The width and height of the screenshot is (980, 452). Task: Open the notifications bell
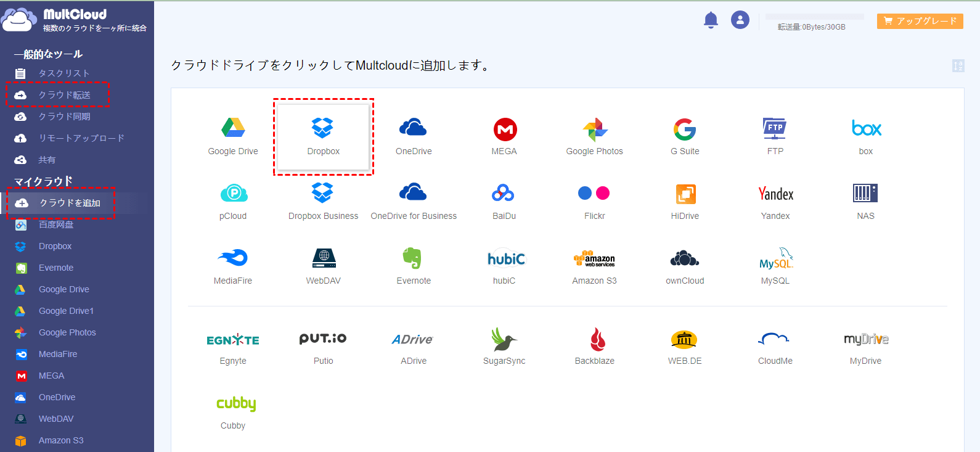click(711, 20)
